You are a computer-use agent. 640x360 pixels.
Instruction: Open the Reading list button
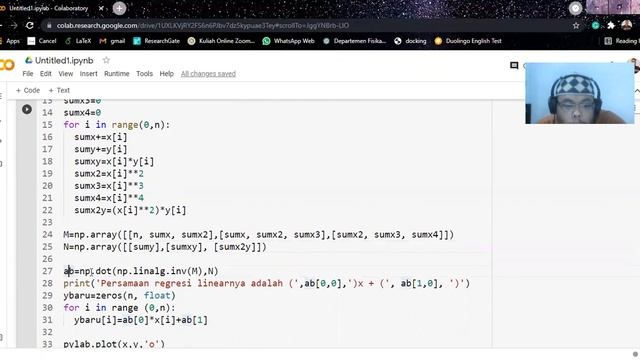(622, 41)
